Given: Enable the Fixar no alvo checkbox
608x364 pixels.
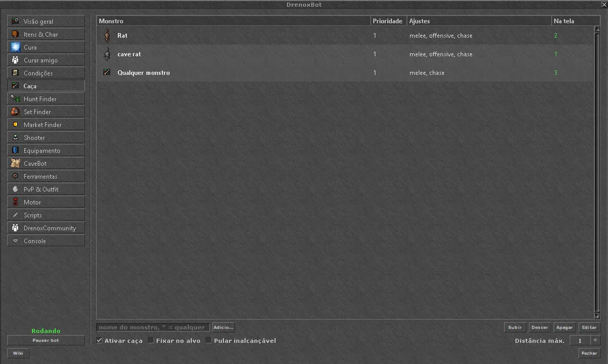Looking at the screenshot, I should coord(151,340).
